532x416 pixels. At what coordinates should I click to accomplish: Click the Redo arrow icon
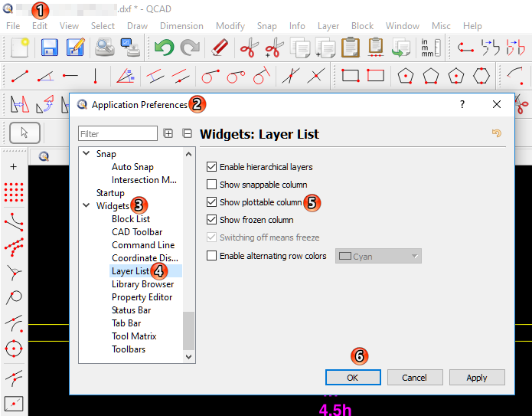coord(190,48)
